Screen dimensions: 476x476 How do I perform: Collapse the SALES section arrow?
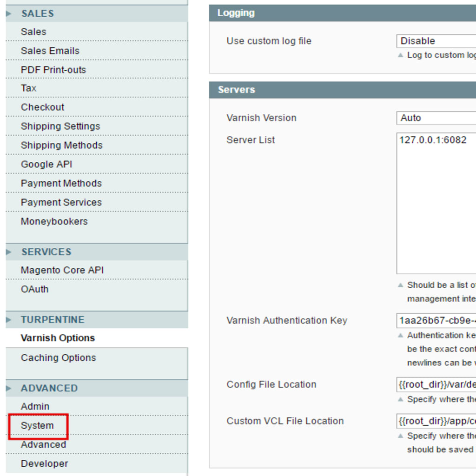pyautogui.click(x=8, y=13)
